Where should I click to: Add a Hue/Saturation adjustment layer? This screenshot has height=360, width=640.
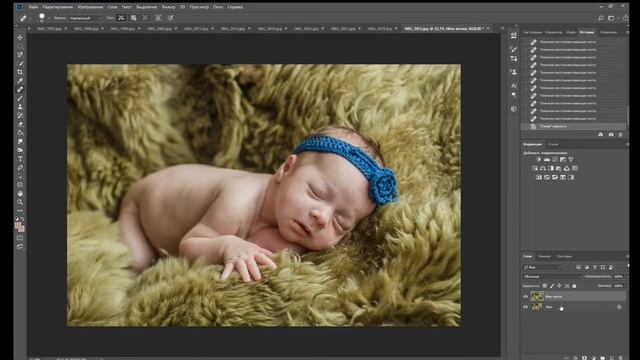tap(535, 168)
